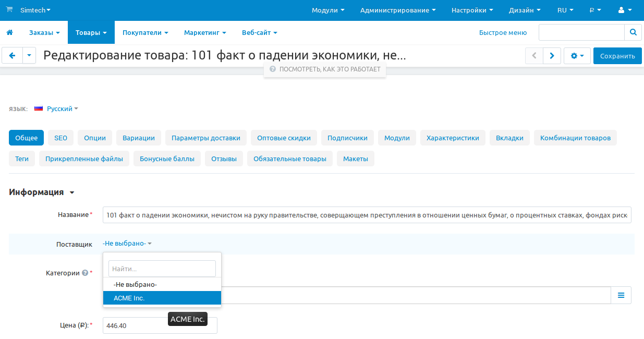Go to the home dashboard icon
644x339 pixels.
(9, 32)
